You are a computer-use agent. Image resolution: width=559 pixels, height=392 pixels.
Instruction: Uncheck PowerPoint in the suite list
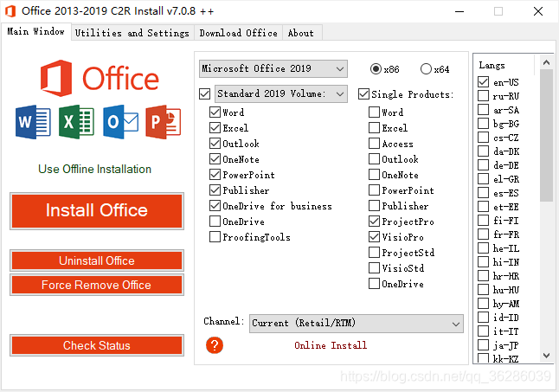click(215, 175)
